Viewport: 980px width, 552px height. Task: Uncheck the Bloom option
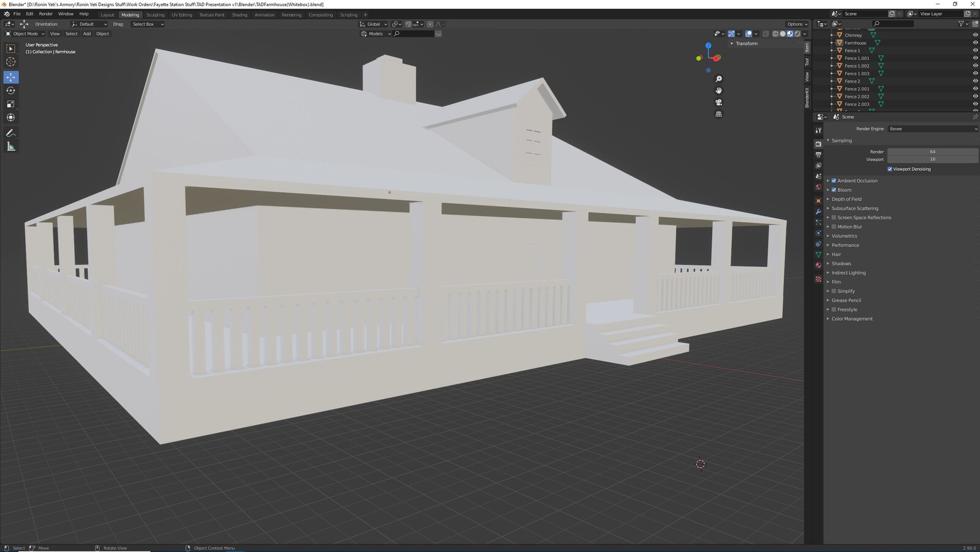pos(834,190)
